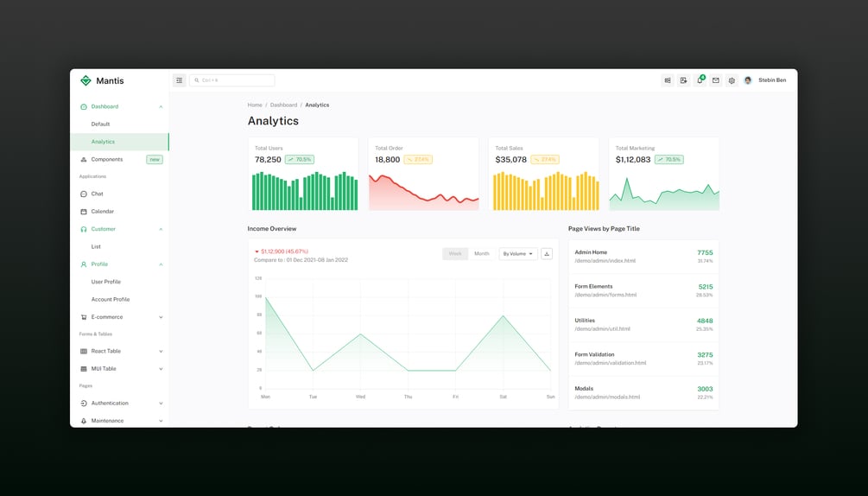Open the Form Elements page views row
868x496 pixels.
[x=643, y=290]
